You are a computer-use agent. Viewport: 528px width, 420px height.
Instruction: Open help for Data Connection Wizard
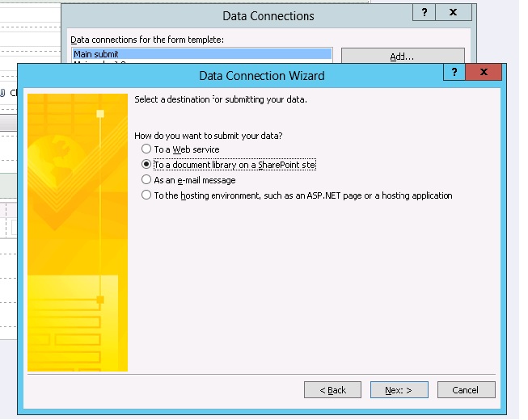[x=454, y=72]
